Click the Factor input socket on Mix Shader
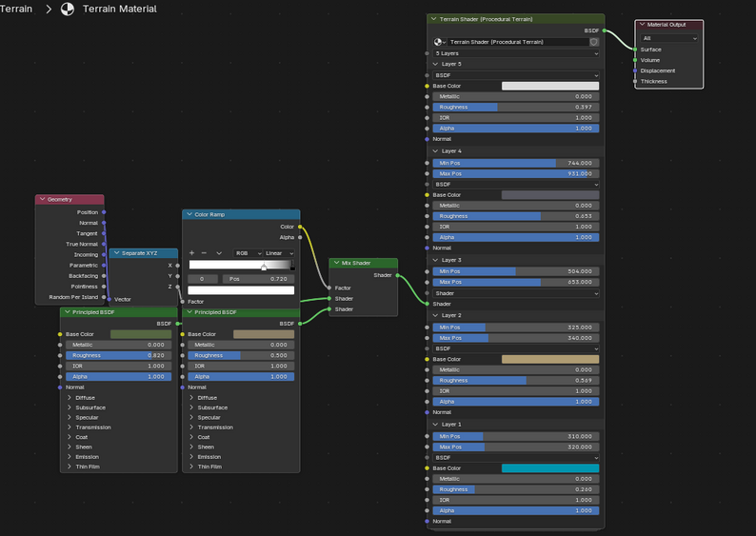This screenshot has width=756, height=536. point(329,288)
